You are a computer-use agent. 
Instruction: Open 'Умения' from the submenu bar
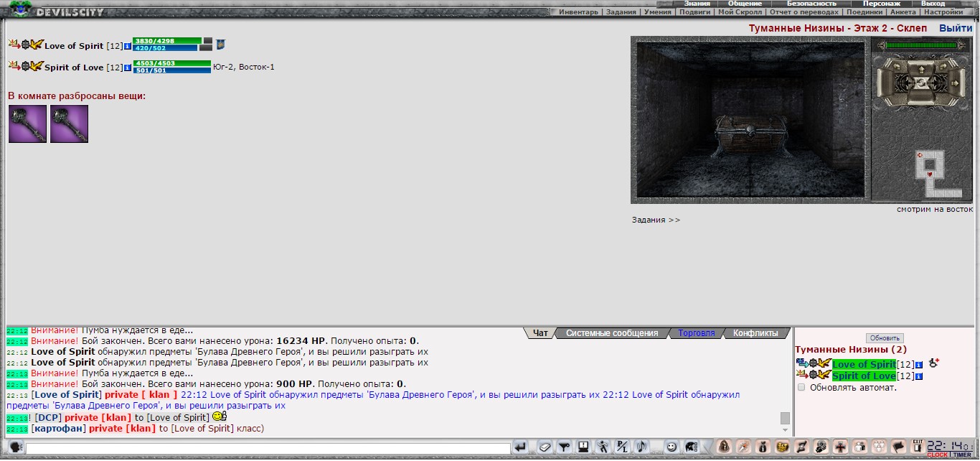point(658,12)
